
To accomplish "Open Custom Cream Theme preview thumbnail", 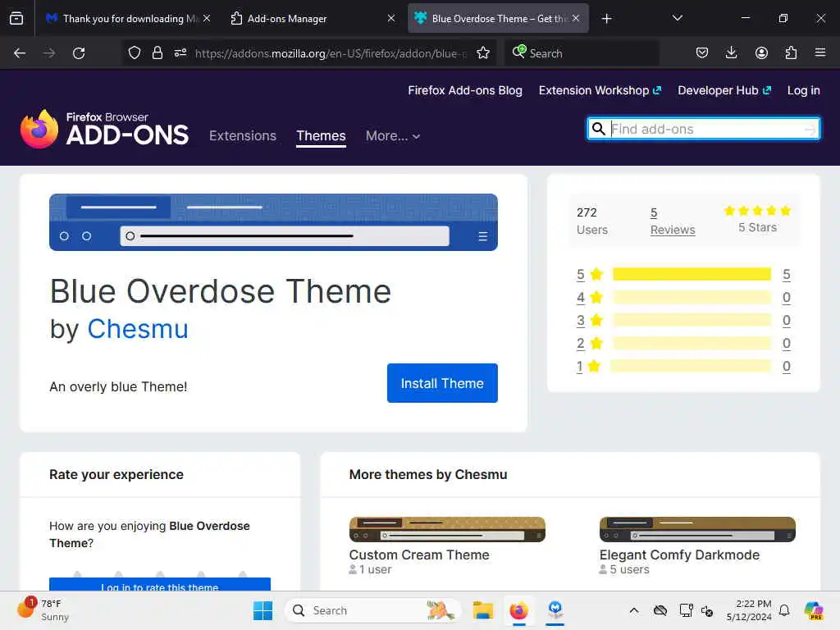I will [x=447, y=529].
